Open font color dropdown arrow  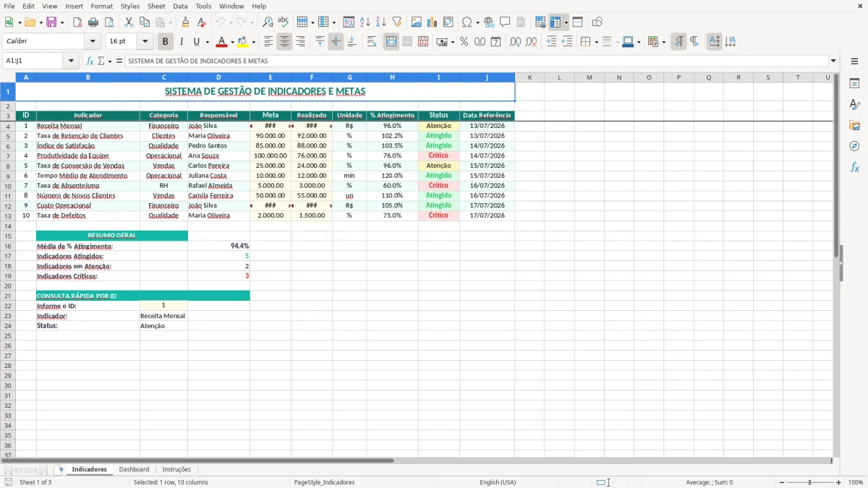[232, 42]
